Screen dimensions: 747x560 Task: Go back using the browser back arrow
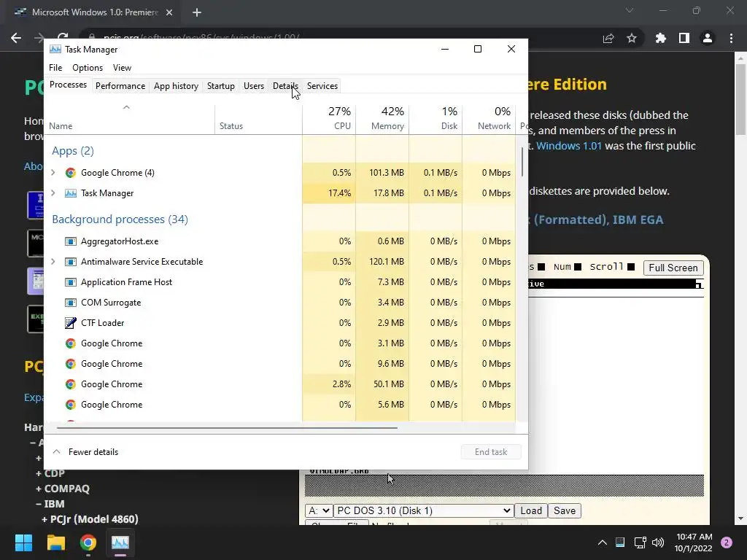tap(16, 38)
